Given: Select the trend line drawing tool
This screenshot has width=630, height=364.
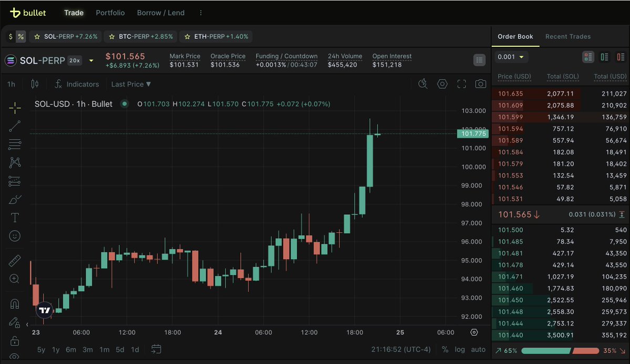Looking at the screenshot, I should 15,126.
